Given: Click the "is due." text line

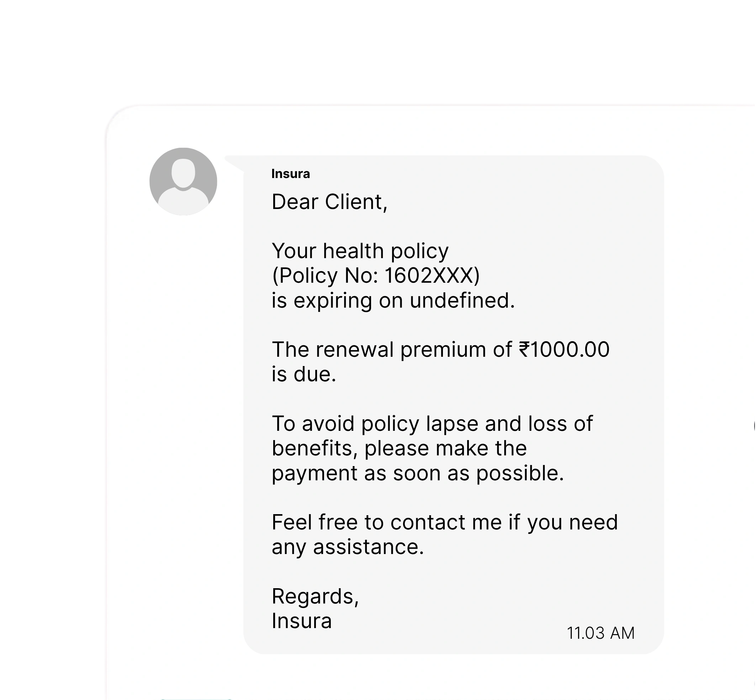Looking at the screenshot, I should pyautogui.click(x=304, y=374).
